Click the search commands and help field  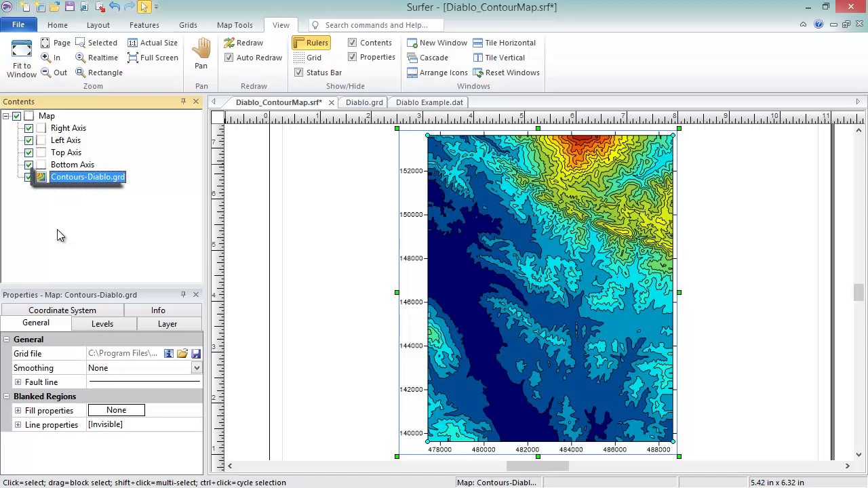[x=376, y=25]
